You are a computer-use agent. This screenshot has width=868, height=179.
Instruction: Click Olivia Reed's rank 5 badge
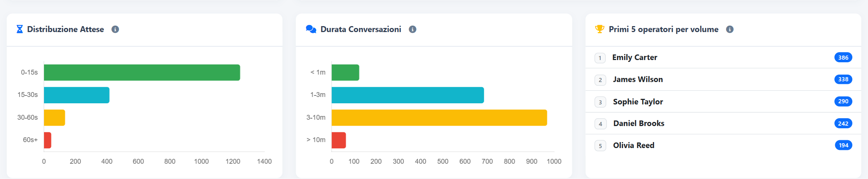point(600,146)
